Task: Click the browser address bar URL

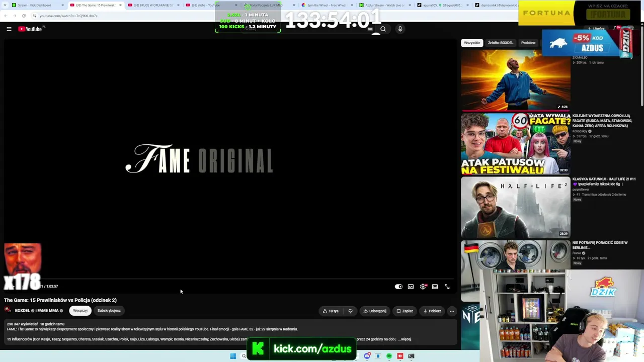Action: tap(68, 16)
